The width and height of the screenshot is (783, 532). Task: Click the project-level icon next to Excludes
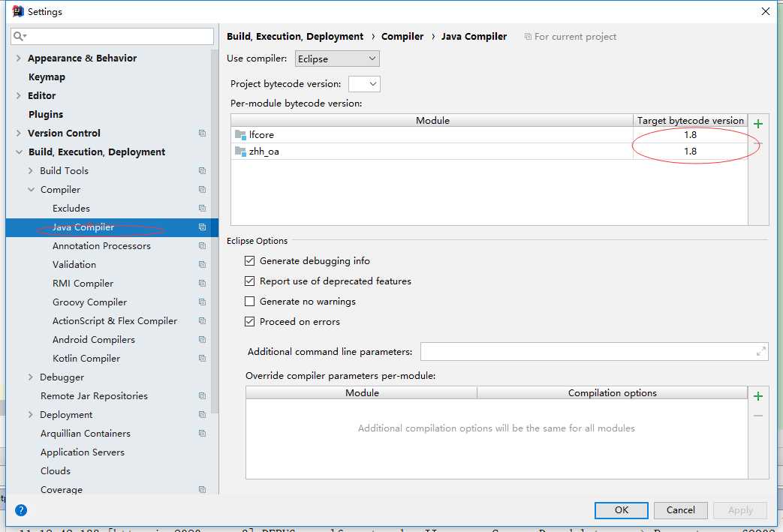[x=202, y=208]
